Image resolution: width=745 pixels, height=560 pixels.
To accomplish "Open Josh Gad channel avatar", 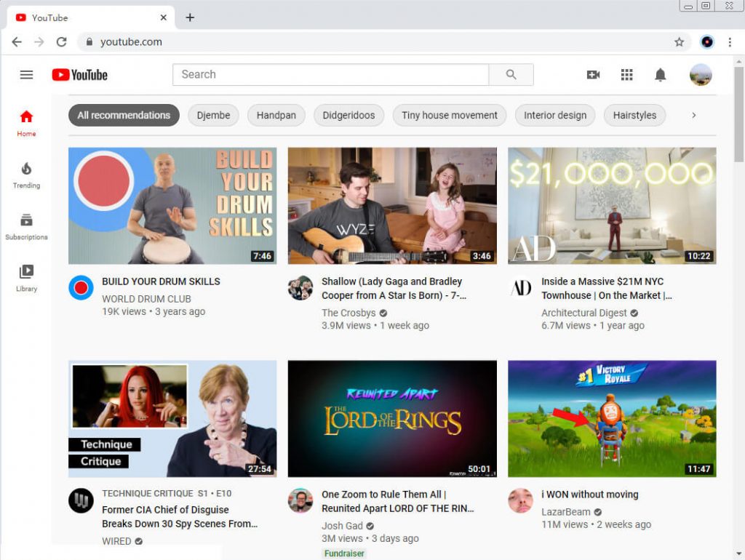I will pos(300,500).
